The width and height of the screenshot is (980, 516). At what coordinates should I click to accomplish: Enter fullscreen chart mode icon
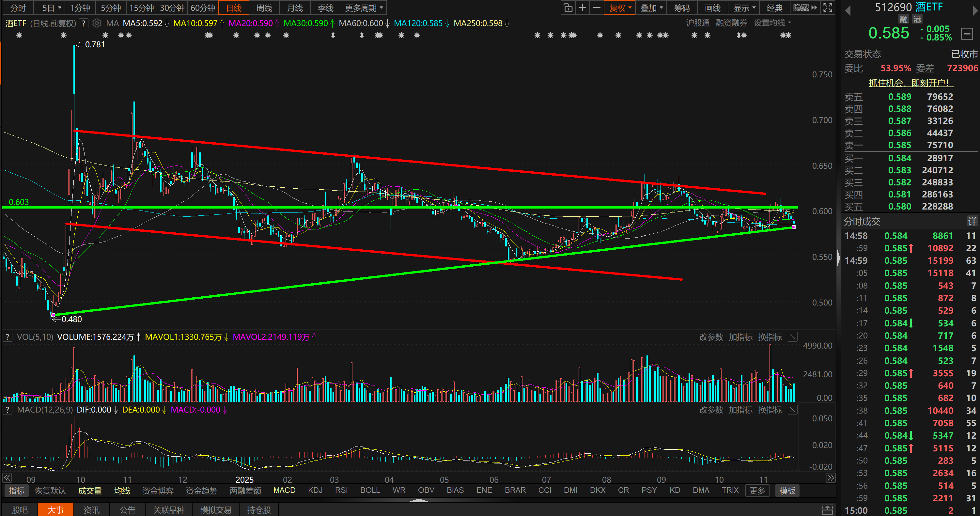click(x=828, y=8)
